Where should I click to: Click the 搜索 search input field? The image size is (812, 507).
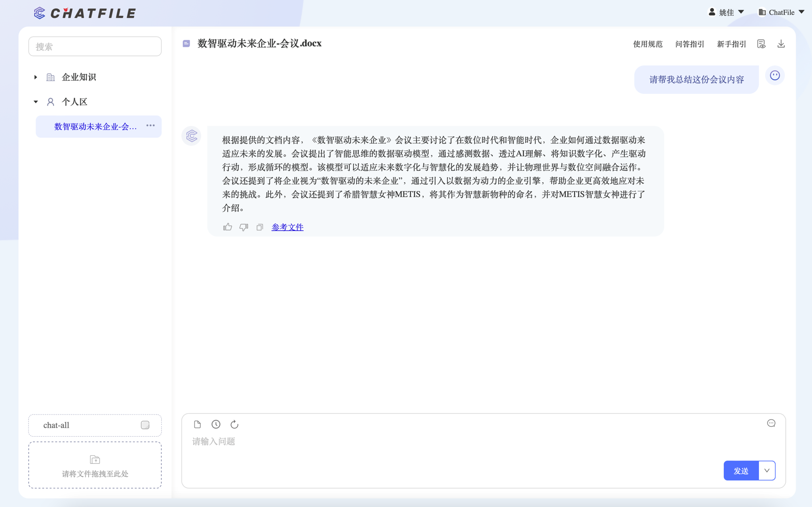tap(95, 46)
